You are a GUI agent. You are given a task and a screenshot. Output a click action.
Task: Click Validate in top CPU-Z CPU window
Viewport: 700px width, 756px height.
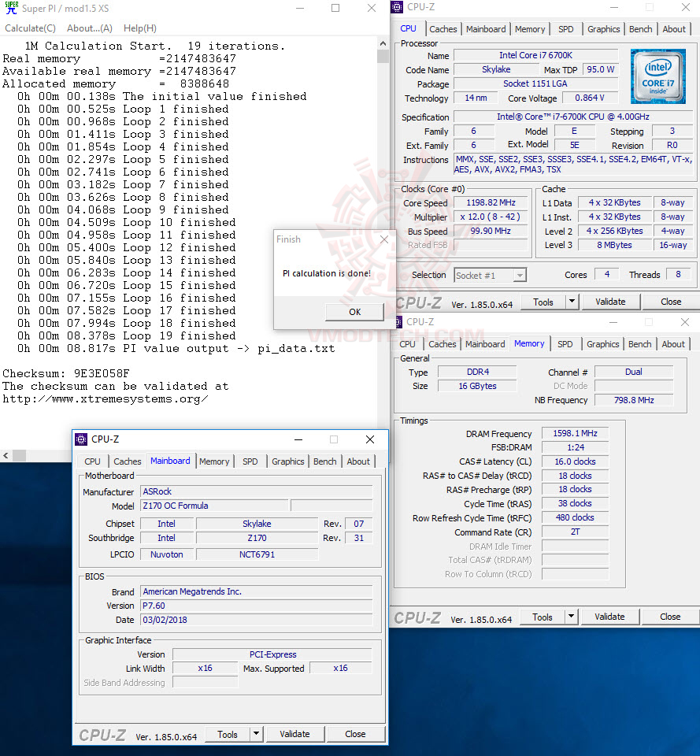[x=610, y=302]
